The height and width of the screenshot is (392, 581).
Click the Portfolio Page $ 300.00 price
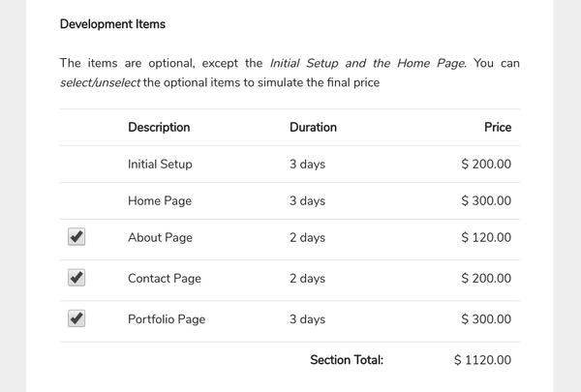pyautogui.click(x=486, y=319)
